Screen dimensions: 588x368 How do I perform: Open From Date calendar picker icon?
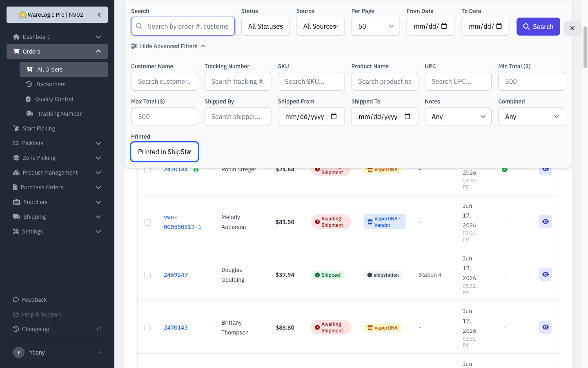click(x=444, y=26)
